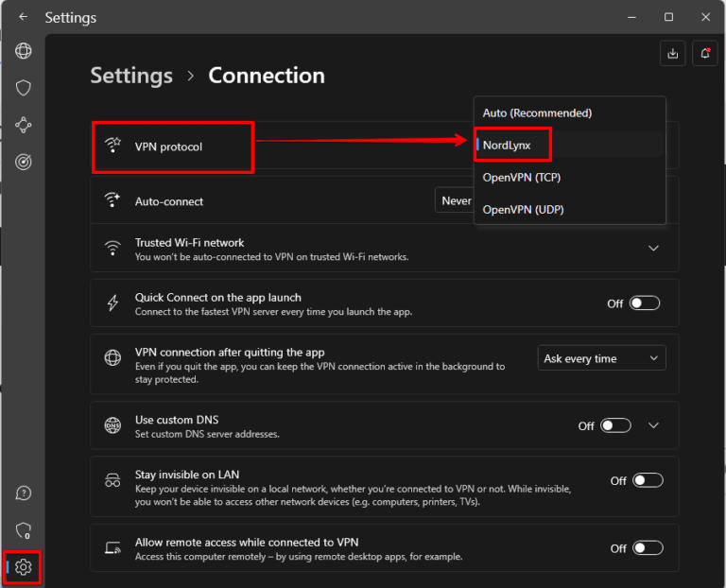
Task: Go back using the title bar arrow
Action: pos(23,17)
